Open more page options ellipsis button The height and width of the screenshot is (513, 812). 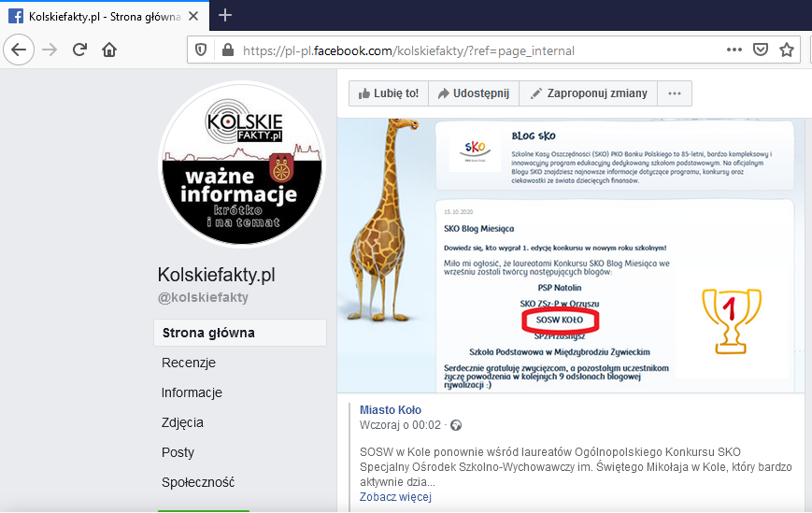(675, 93)
